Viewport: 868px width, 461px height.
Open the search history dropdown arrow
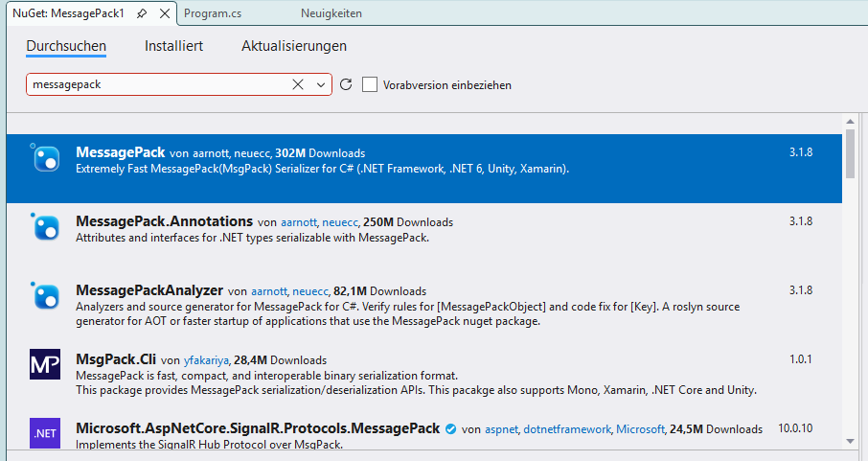[321, 84]
